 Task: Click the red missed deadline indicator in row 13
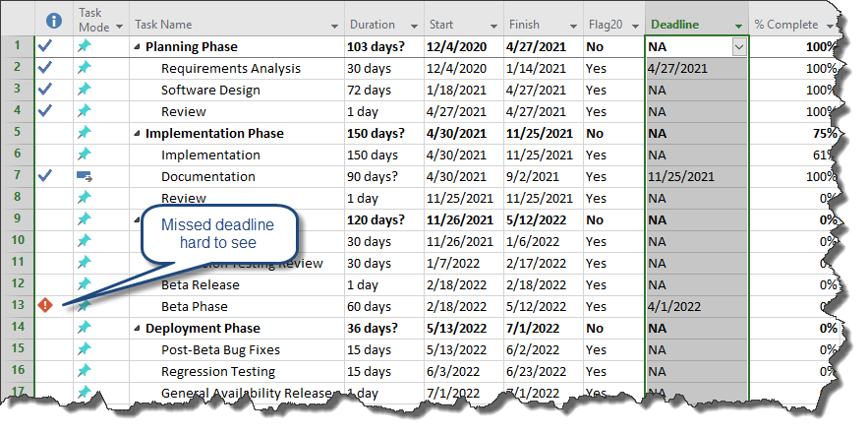(x=45, y=305)
